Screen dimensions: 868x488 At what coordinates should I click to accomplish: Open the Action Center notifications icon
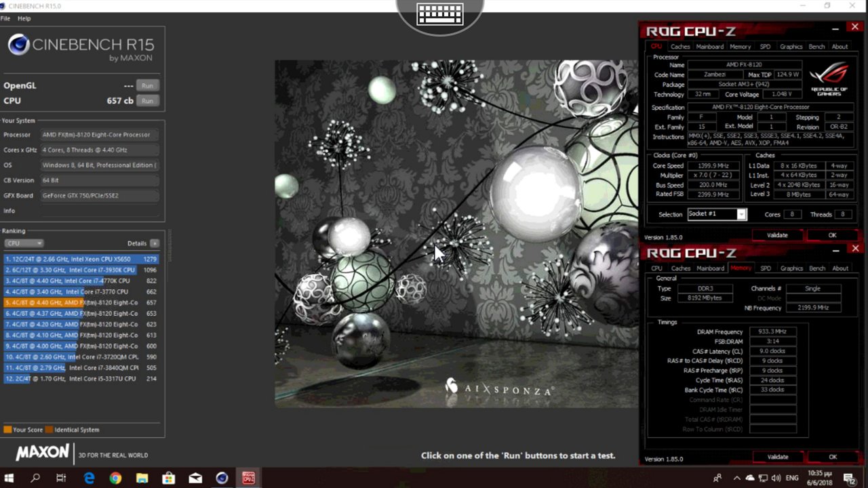(849, 478)
